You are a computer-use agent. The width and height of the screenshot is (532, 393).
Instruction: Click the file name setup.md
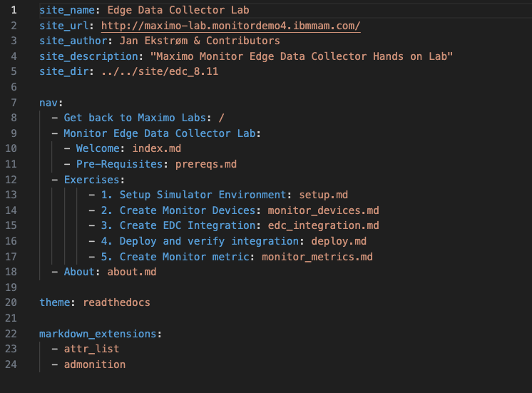[x=323, y=195]
